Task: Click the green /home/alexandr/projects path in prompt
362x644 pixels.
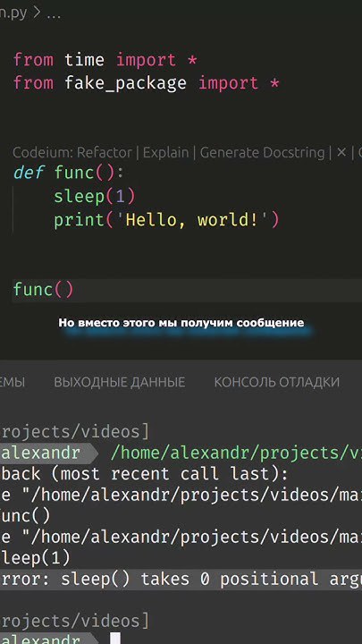Action: point(236,453)
